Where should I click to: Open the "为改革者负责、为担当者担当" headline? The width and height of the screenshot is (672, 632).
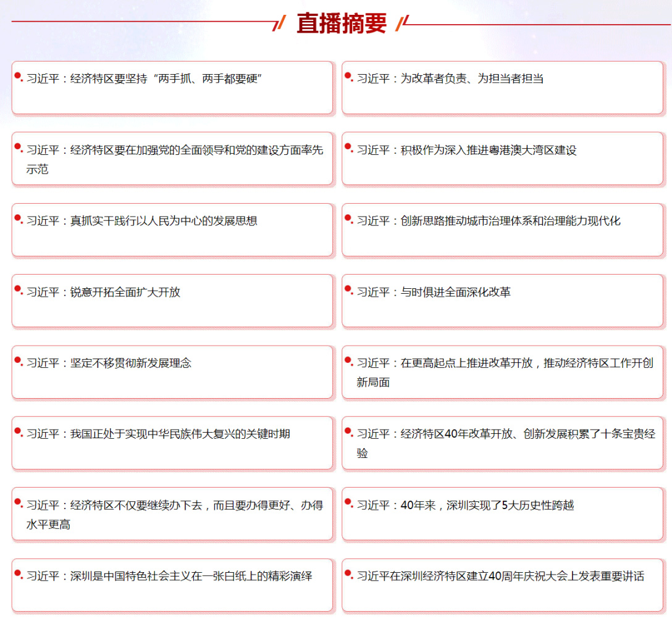(450, 79)
